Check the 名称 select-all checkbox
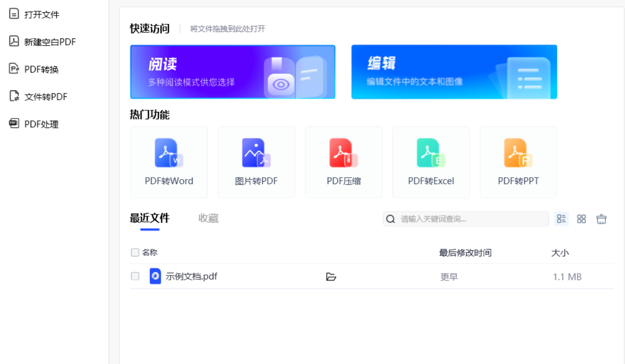The image size is (625, 364). click(x=135, y=252)
